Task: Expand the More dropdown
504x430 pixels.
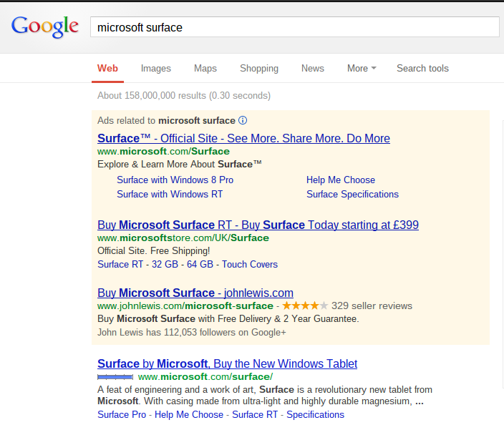Action: [362, 69]
